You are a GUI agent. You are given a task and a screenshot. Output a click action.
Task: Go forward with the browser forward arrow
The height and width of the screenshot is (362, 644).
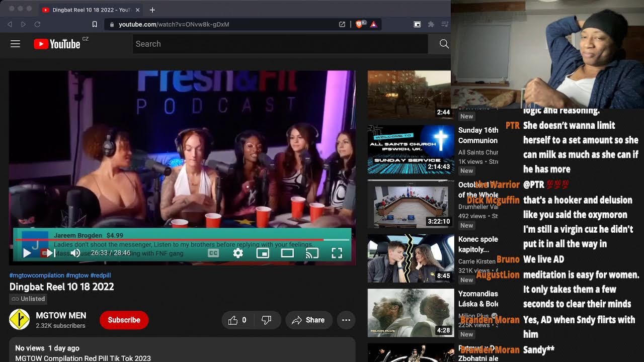[x=23, y=24]
